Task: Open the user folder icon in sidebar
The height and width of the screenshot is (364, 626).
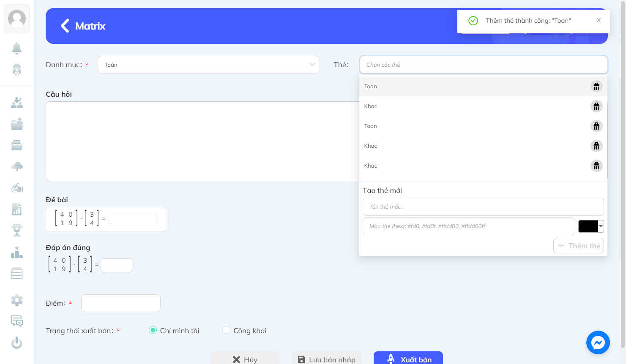Action: click(17, 124)
